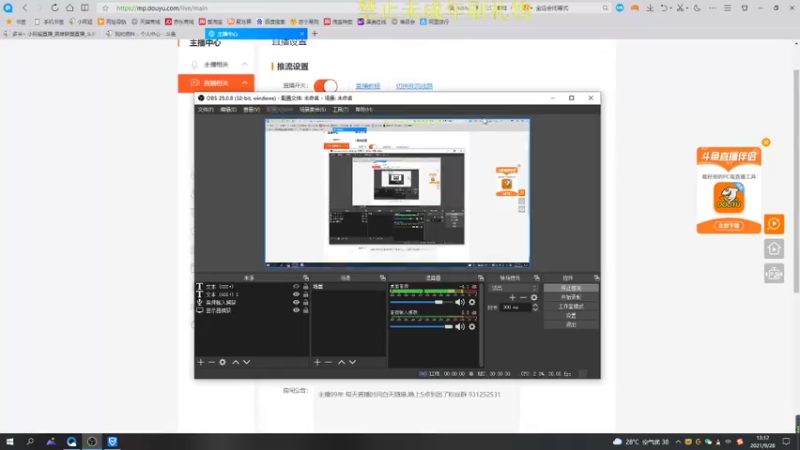Click the OBS preview canvas

[397, 193]
